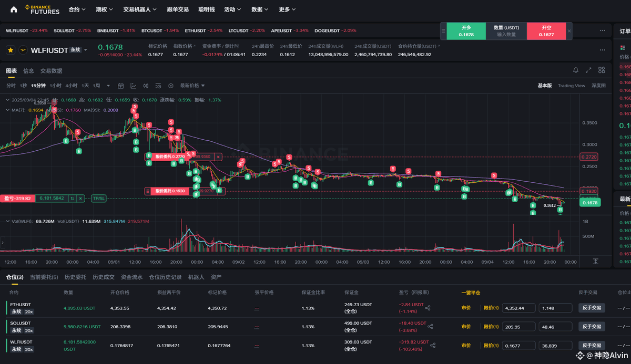Share the ETHUSDT position PnL
Image resolution: width=631 pixels, height=364 pixels.
point(428,308)
